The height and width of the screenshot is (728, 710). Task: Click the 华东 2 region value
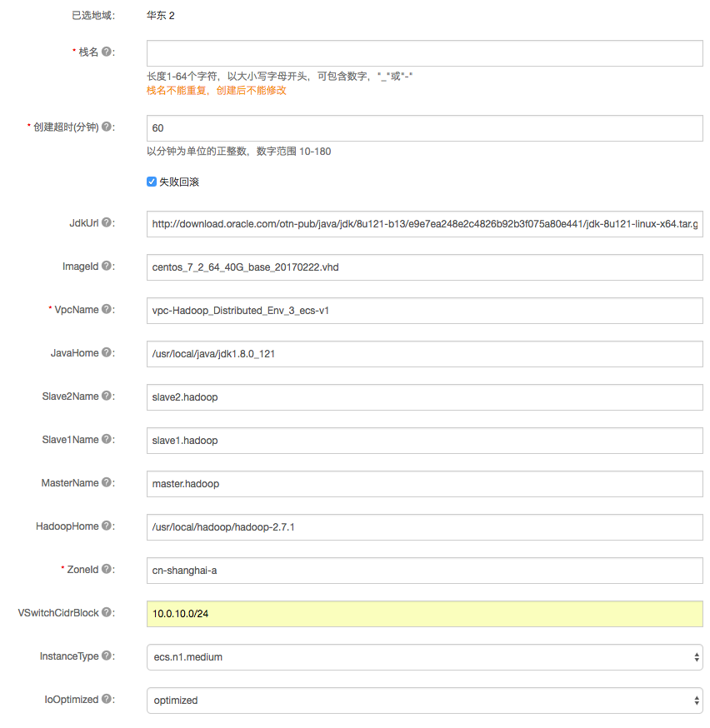[161, 15]
